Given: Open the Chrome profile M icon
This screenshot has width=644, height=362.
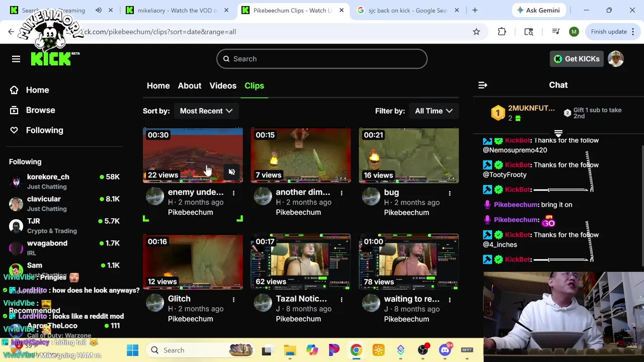Looking at the screenshot, I should [574, 32].
